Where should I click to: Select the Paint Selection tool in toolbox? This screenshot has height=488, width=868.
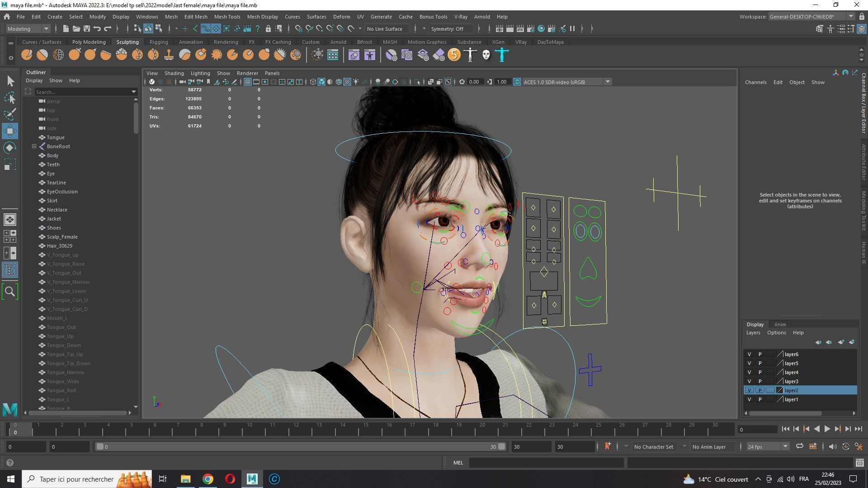pos(10,114)
